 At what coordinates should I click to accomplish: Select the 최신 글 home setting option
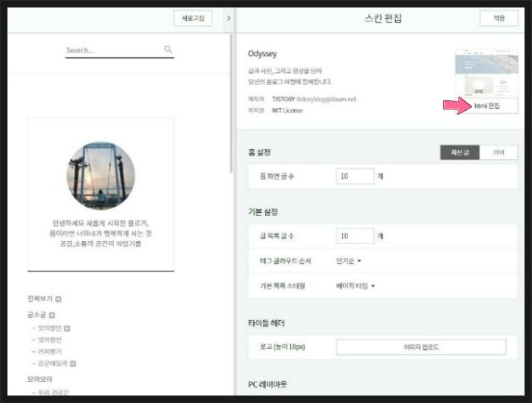(x=460, y=152)
